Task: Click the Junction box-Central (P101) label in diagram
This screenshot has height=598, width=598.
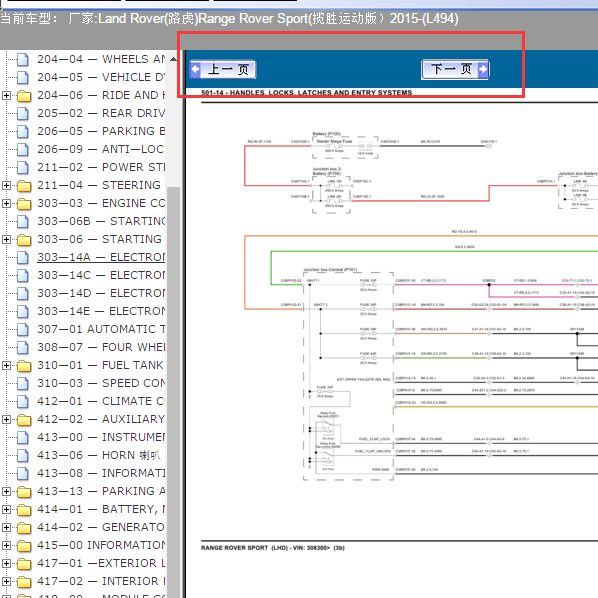Action: (330, 270)
